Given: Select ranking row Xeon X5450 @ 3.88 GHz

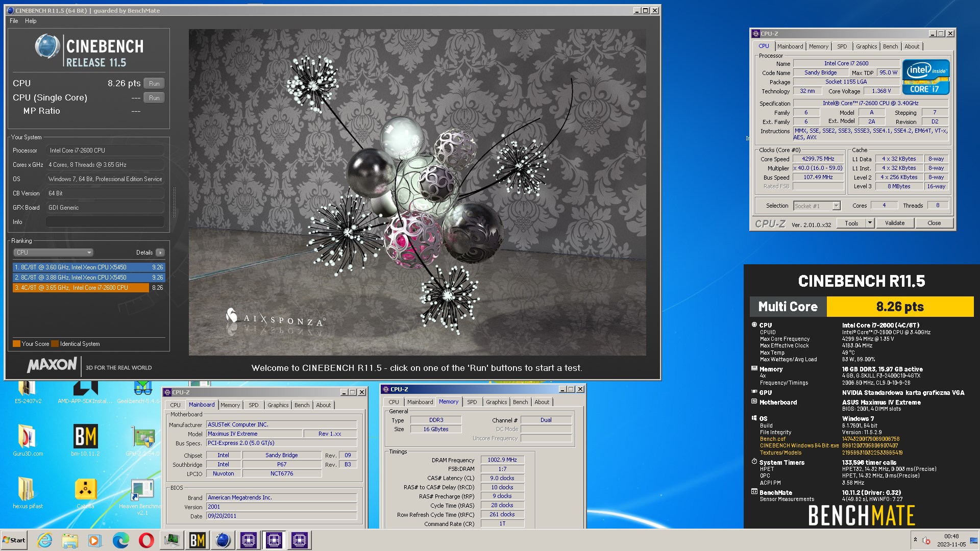Looking at the screenshot, I should tap(89, 278).
